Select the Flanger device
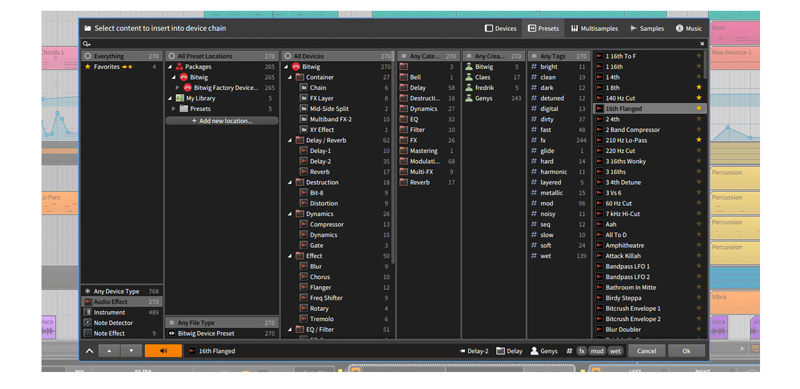Viewport: 800px width, 389px height. point(337,287)
